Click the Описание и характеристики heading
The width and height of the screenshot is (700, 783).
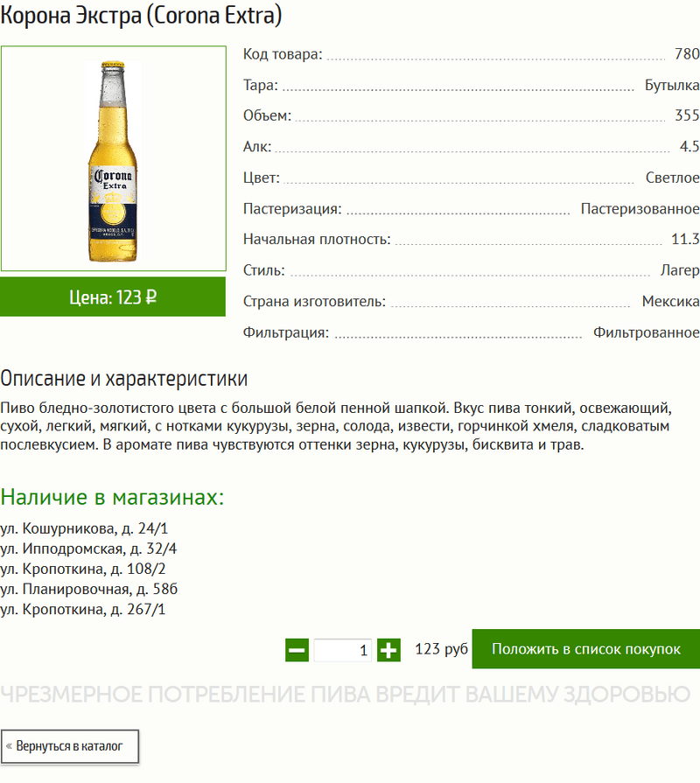coord(124,379)
